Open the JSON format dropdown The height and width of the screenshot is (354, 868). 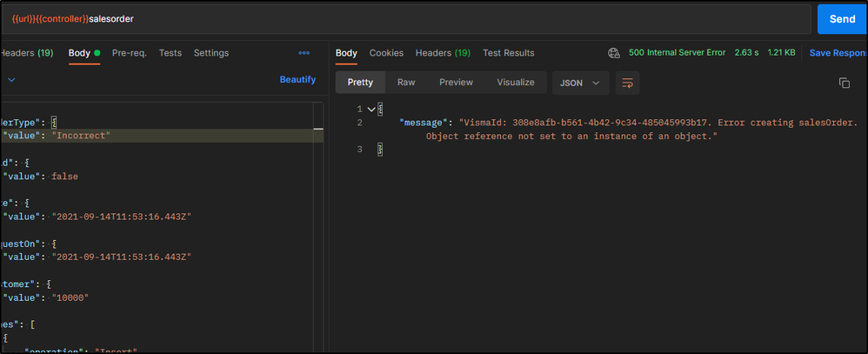pyautogui.click(x=580, y=83)
